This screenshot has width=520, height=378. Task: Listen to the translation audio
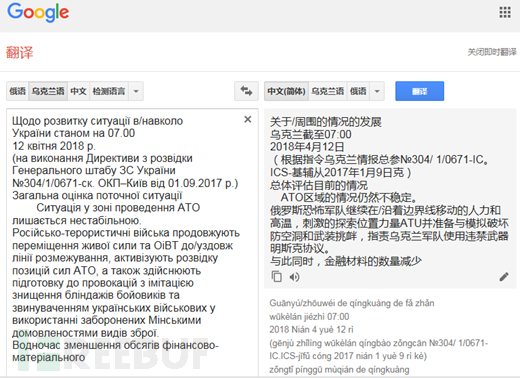coord(294,277)
